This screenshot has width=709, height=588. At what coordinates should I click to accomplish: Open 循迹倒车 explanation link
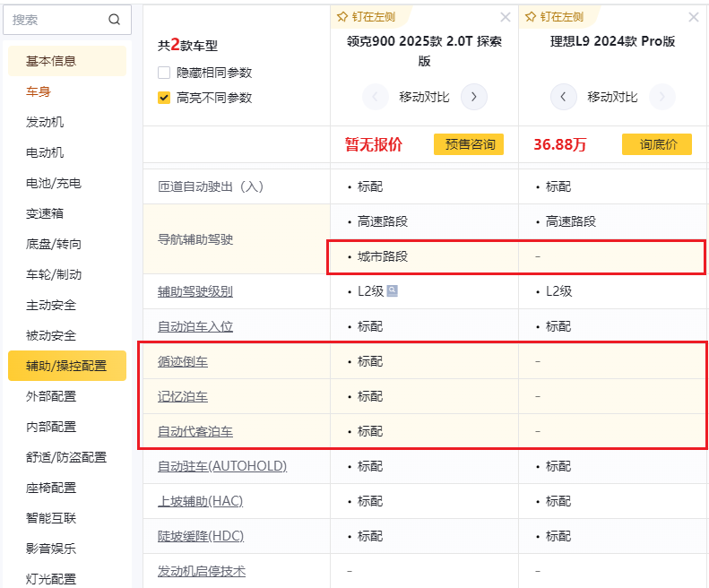[183, 361]
